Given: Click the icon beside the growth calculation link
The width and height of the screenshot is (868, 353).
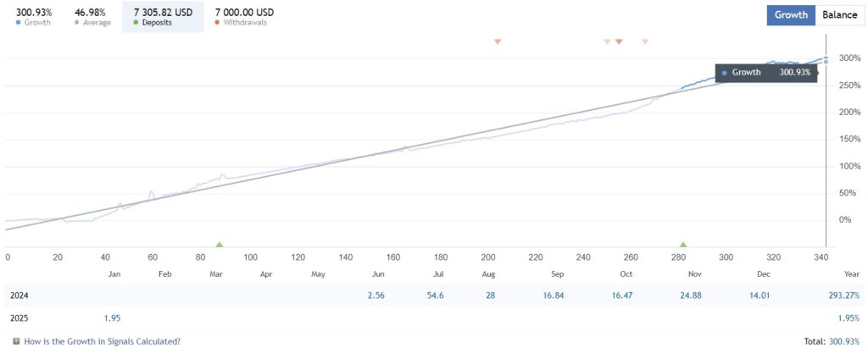Looking at the screenshot, I should tap(16, 342).
